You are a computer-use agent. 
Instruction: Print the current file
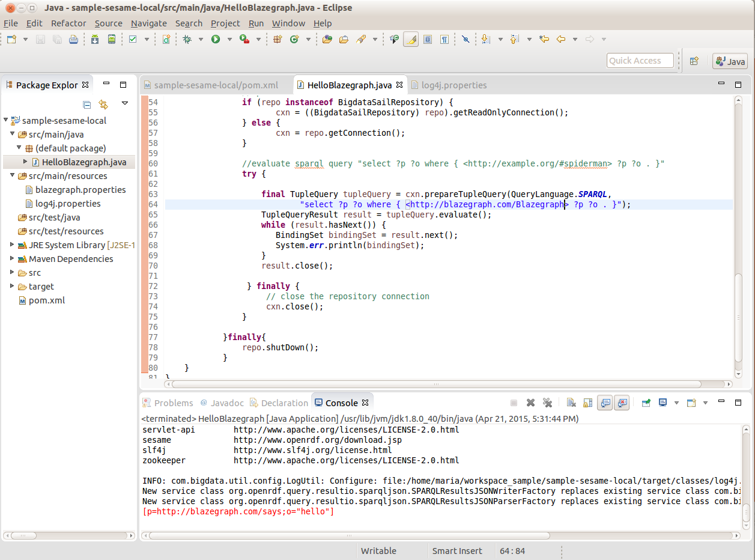coord(72,38)
